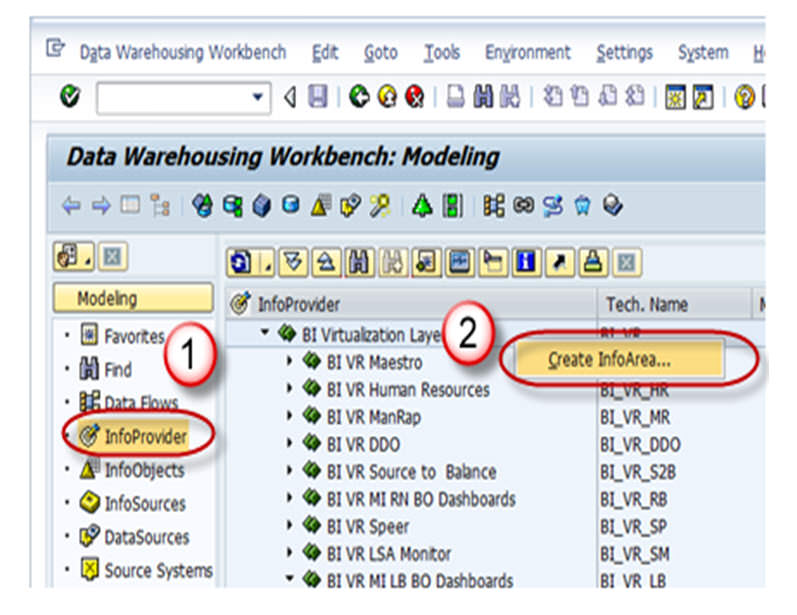Click the binoculars Find icon in the standard toolbar
The width and height of the screenshot is (797, 615).
click(x=483, y=98)
